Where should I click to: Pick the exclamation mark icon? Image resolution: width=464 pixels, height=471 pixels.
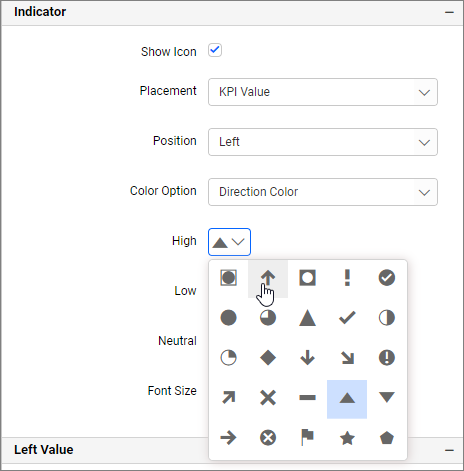347,278
